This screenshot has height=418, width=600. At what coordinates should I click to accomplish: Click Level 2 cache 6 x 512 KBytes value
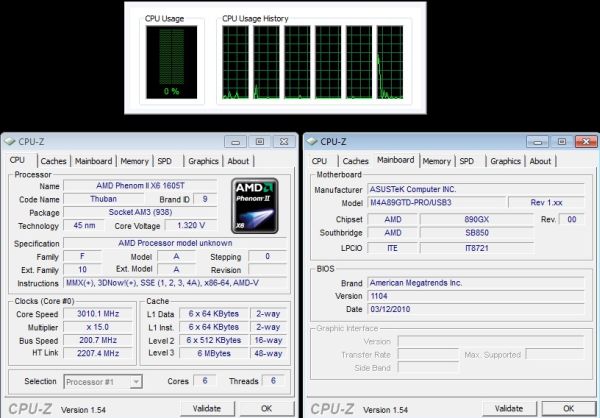[x=214, y=340]
